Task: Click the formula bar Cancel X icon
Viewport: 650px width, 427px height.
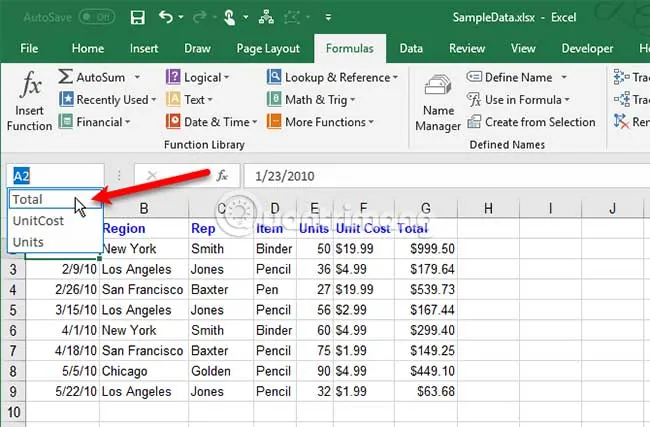Action: (152, 176)
